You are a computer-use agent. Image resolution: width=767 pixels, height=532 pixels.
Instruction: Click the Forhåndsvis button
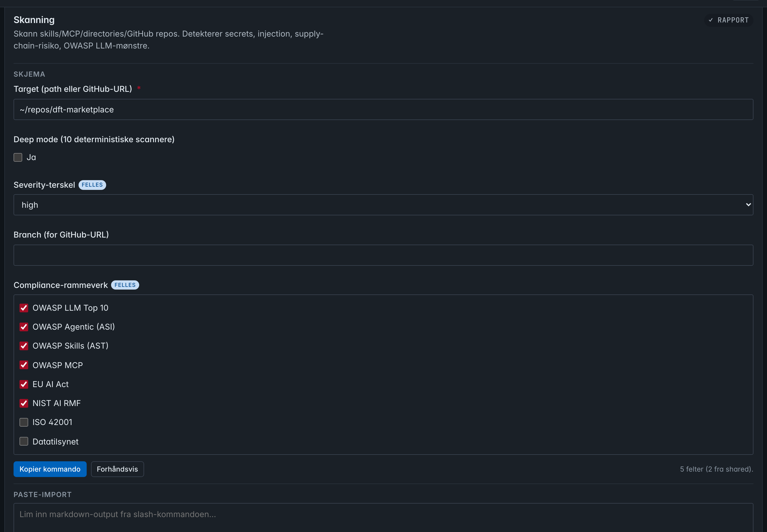click(x=117, y=469)
